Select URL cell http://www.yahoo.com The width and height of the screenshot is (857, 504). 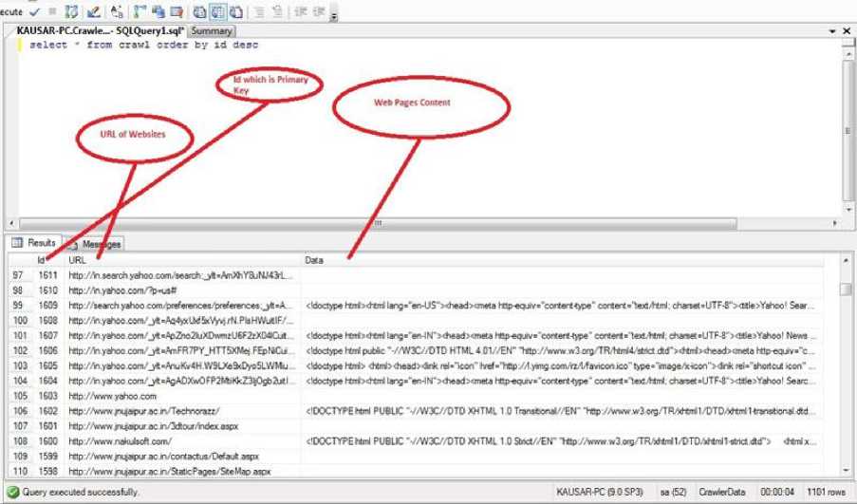pos(182,396)
